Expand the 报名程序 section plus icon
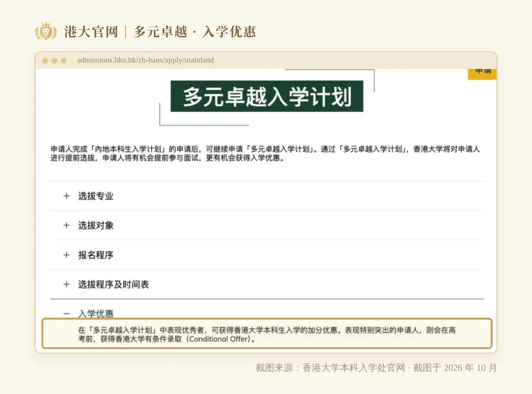This screenshot has height=394, width=532. point(66,255)
